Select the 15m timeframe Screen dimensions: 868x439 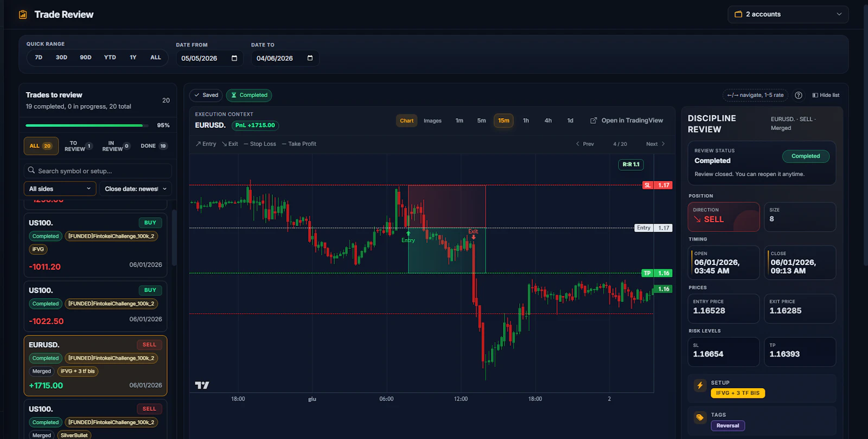[x=504, y=121]
